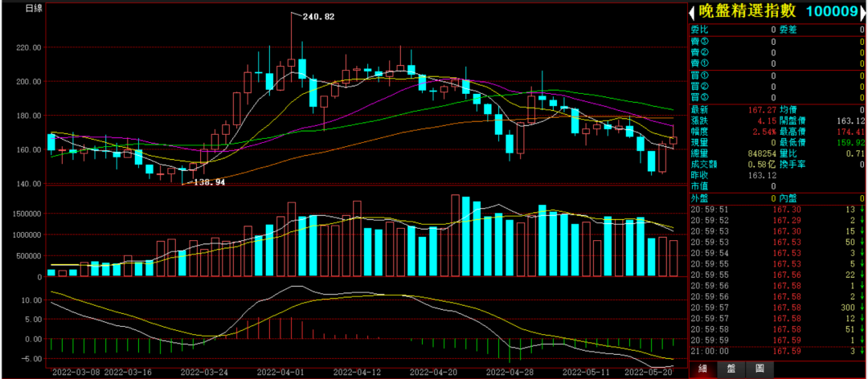This screenshot has height=379, width=868.
Task: Select the 240.82 high price marker
Action: pos(318,17)
